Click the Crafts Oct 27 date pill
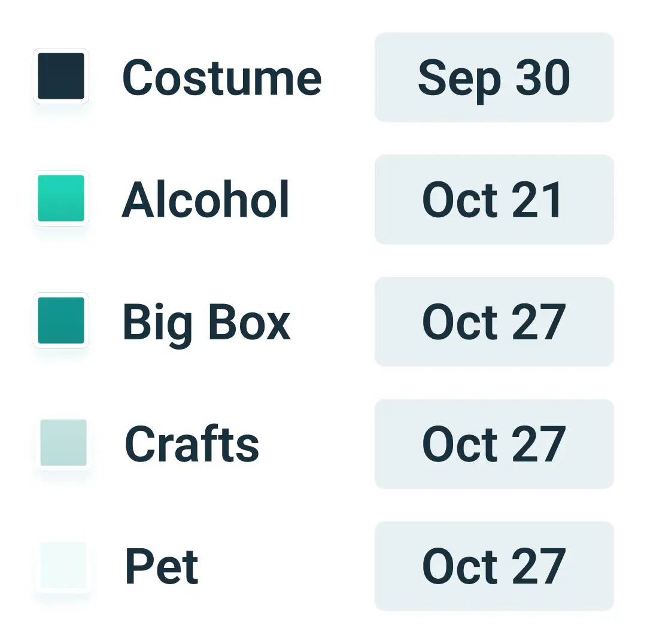647x644 pixels. click(494, 443)
